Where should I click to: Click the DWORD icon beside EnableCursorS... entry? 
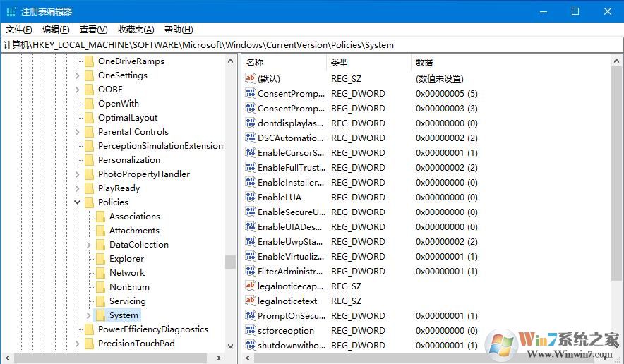(251, 152)
